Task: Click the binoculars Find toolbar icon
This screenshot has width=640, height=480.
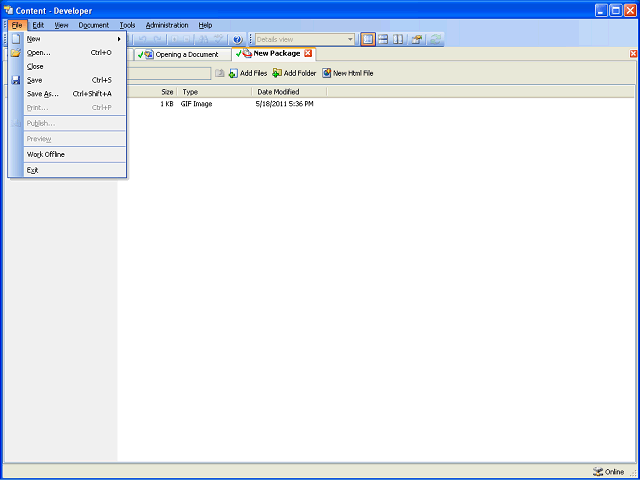Action: [203, 40]
